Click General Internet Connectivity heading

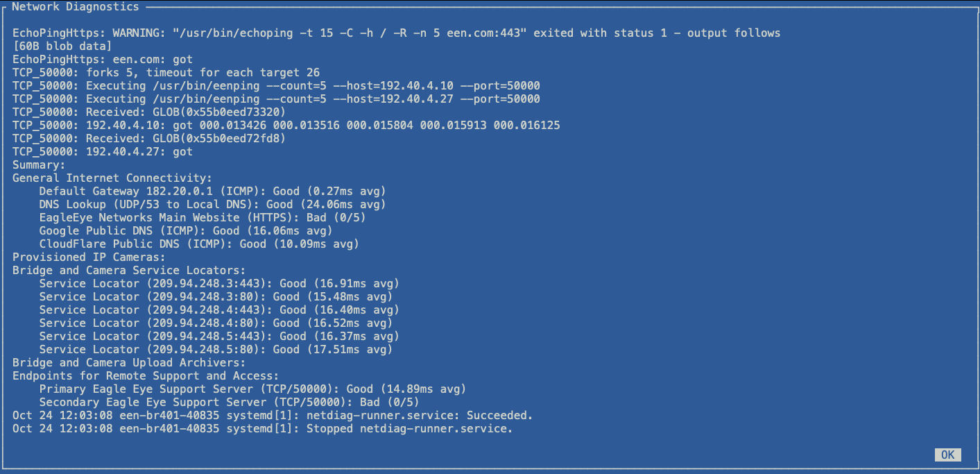click(x=112, y=178)
